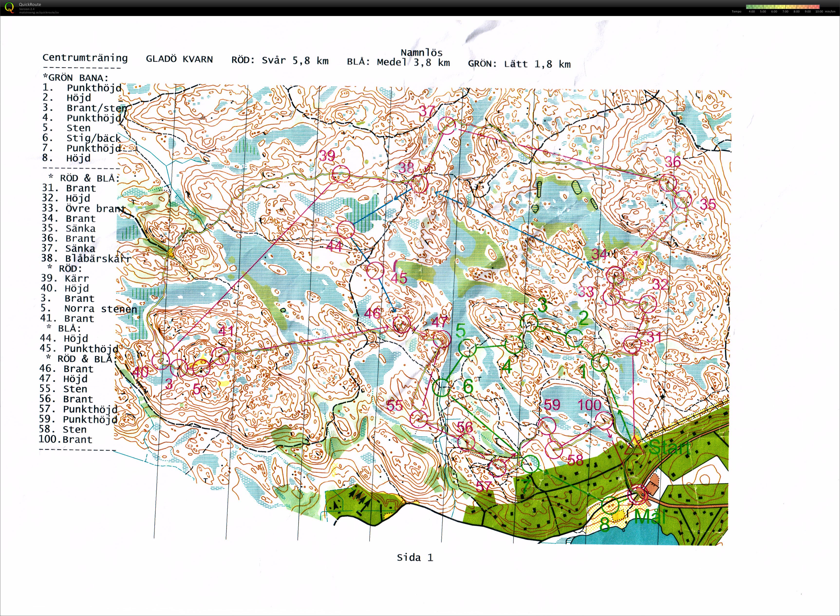This screenshot has width=840, height=616.
Task: Click the Tempo pace color gradient bar
Action: pyautogui.click(x=783, y=7)
